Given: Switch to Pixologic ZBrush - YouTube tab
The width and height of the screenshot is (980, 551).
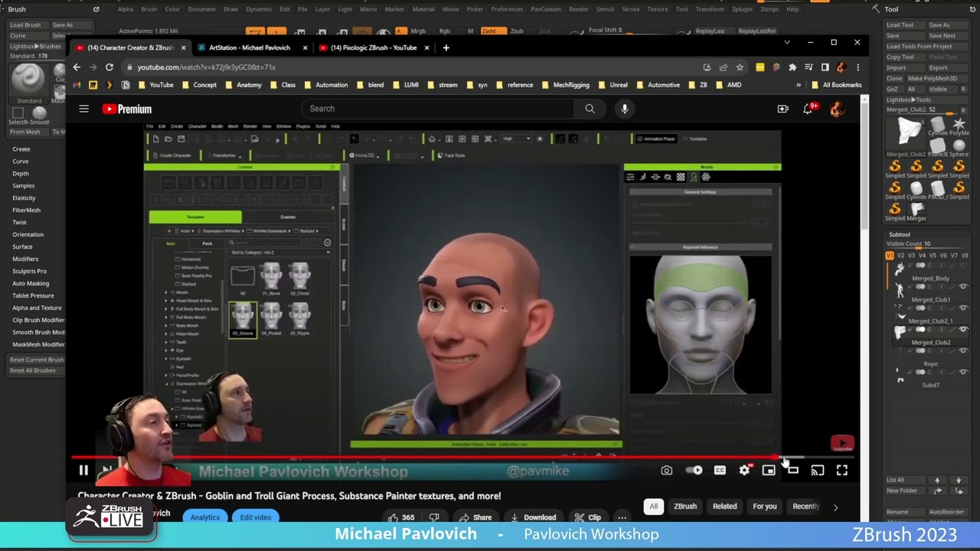Looking at the screenshot, I should point(373,47).
